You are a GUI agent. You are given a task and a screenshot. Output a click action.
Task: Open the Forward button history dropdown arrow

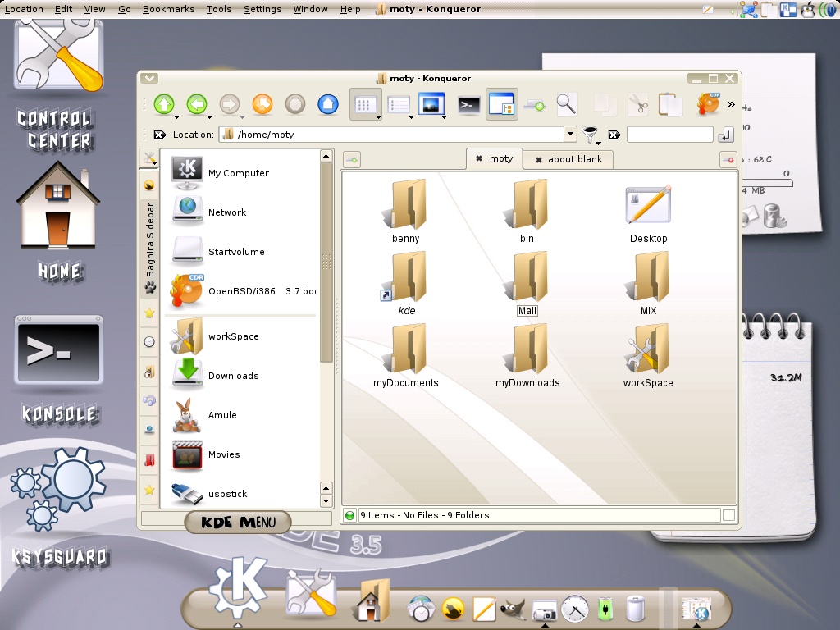[242, 116]
